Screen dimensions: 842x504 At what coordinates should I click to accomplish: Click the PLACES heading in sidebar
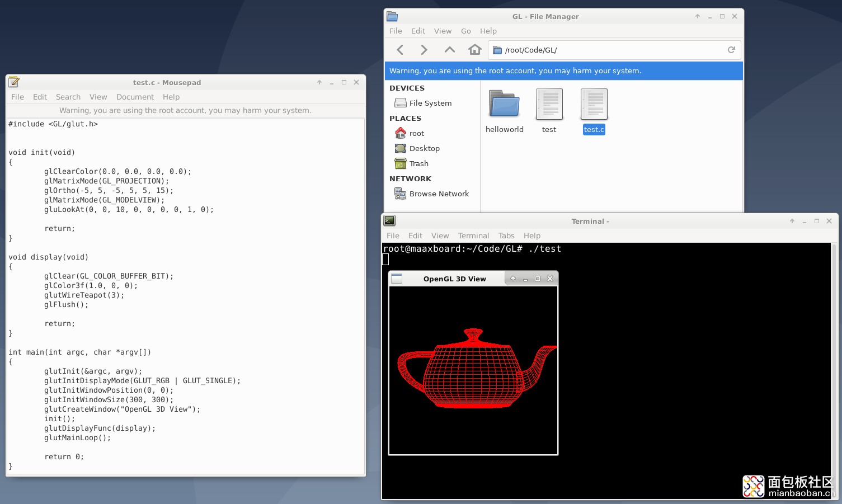[x=405, y=118]
